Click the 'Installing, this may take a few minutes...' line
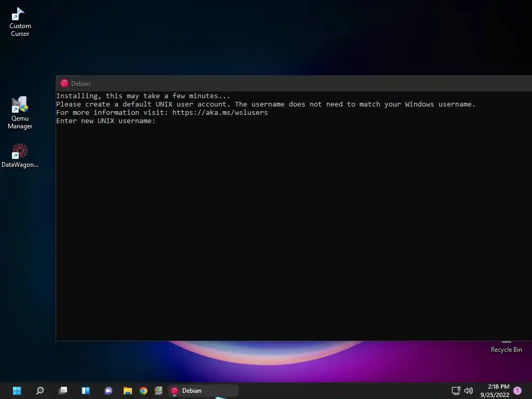The height and width of the screenshot is (399, 532). coord(143,96)
